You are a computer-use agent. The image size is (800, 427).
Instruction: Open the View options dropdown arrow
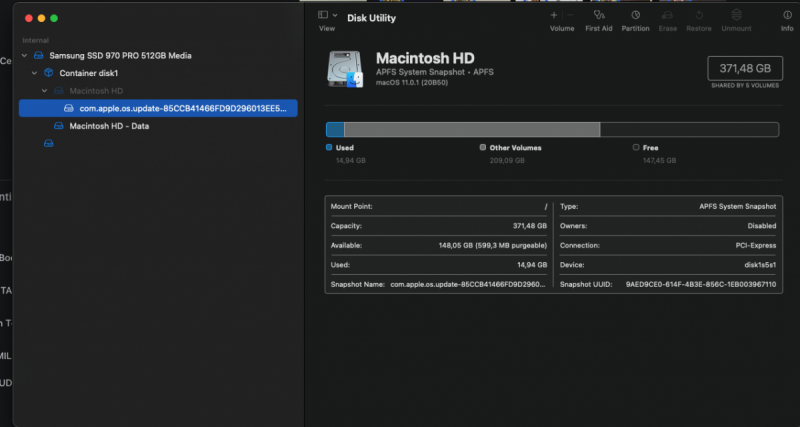pyautogui.click(x=336, y=15)
